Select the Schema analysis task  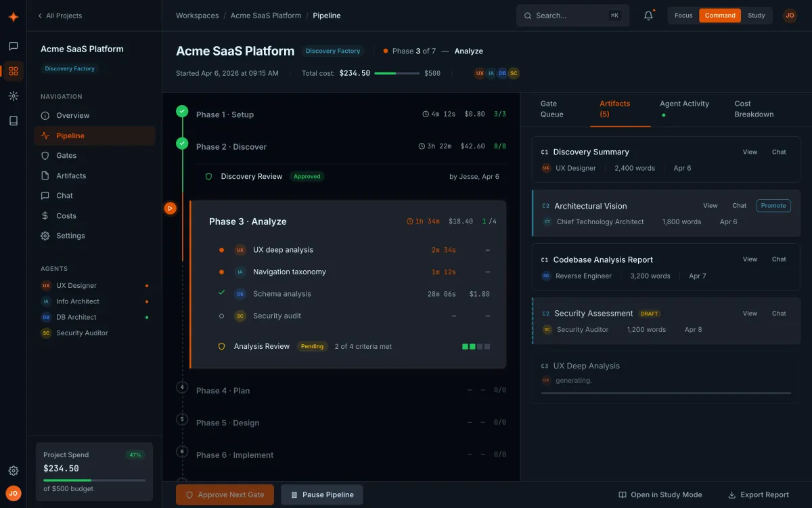(x=354, y=294)
